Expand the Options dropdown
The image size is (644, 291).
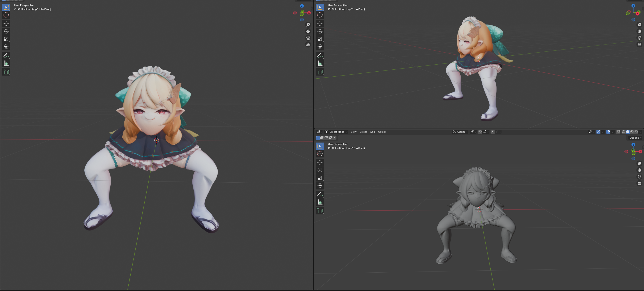point(635,138)
